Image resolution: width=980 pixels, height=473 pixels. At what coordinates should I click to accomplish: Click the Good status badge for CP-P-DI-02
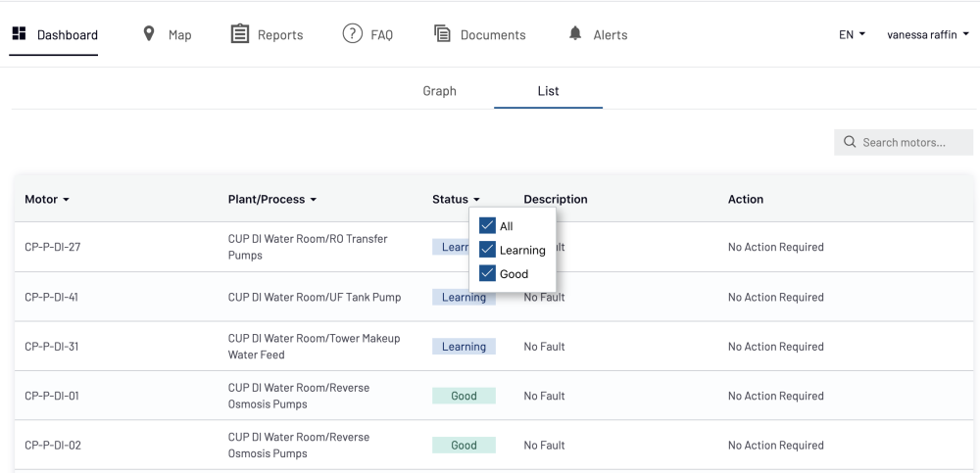(464, 446)
